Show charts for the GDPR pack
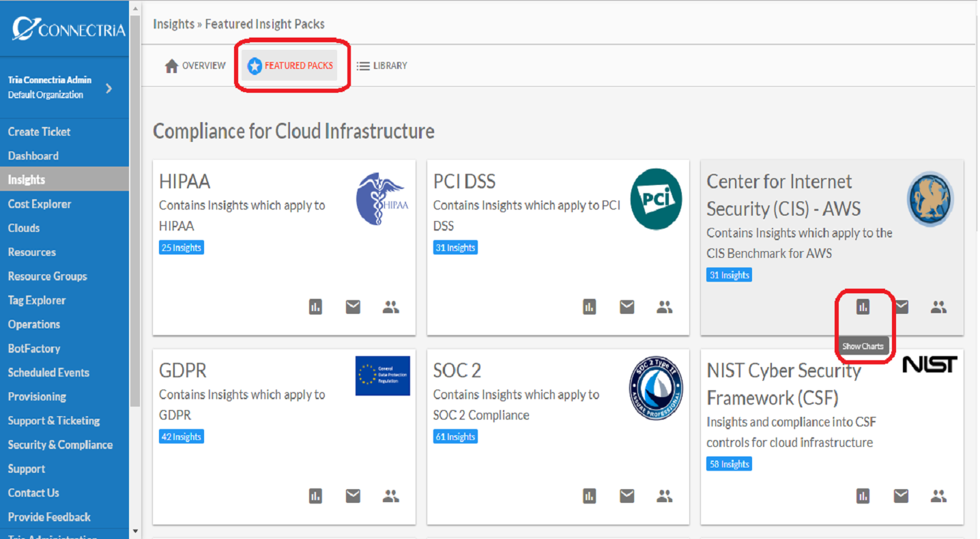Screen dimensions: 980x539 point(315,496)
